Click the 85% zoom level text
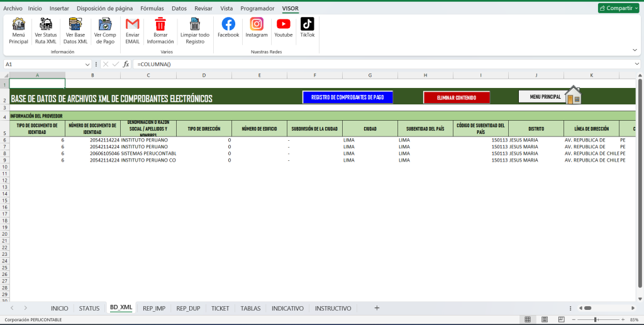 [634, 320]
